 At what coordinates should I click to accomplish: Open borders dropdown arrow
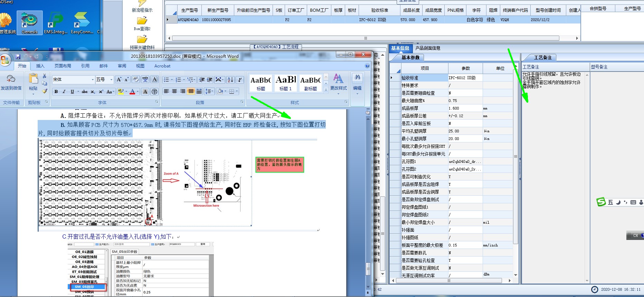click(237, 91)
